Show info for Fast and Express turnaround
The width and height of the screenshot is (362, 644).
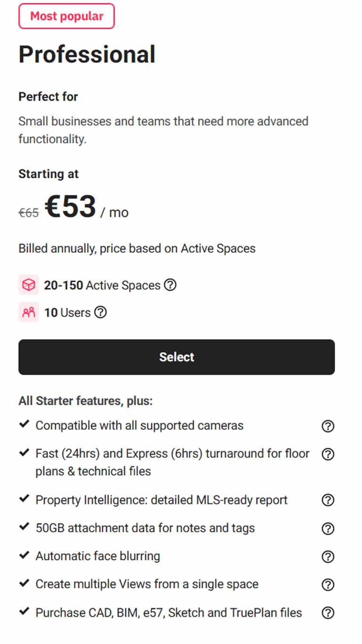[328, 454]
